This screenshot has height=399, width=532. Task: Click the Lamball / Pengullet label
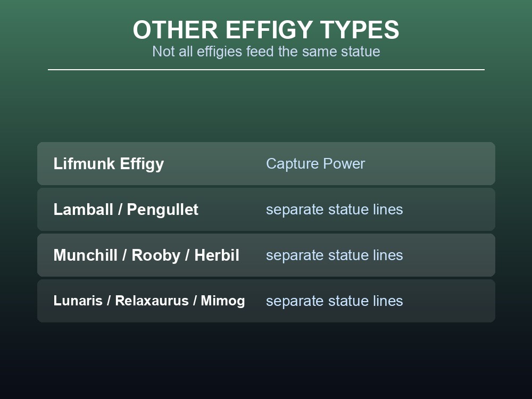(x=126, y=210)
